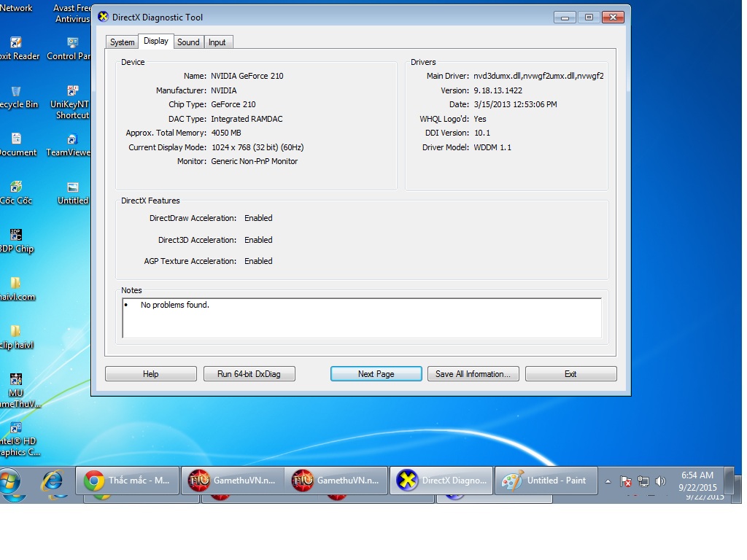Open the Action Center flag in the tray
The height and width of the screenshot is (560, 747).
click(625, 481)
